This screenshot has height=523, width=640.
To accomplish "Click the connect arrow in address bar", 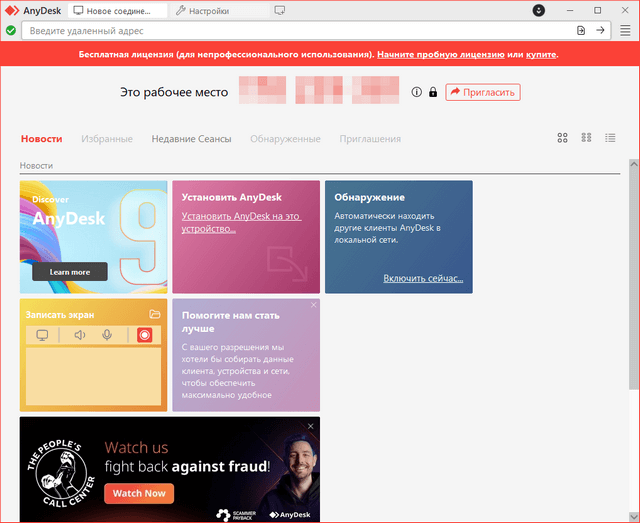I will (600, 31).
